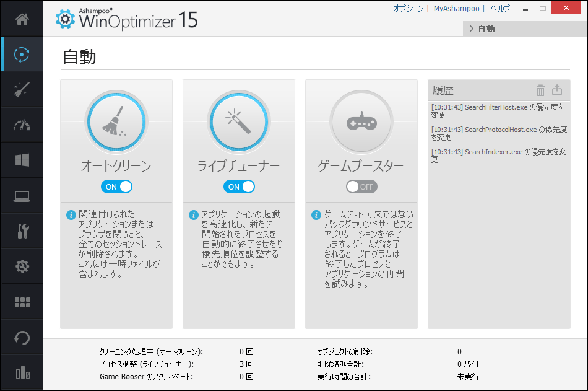The image size is (588, 391).
Task: Open the bar chart statistics sidebar icon
Action: coord(22,372)
